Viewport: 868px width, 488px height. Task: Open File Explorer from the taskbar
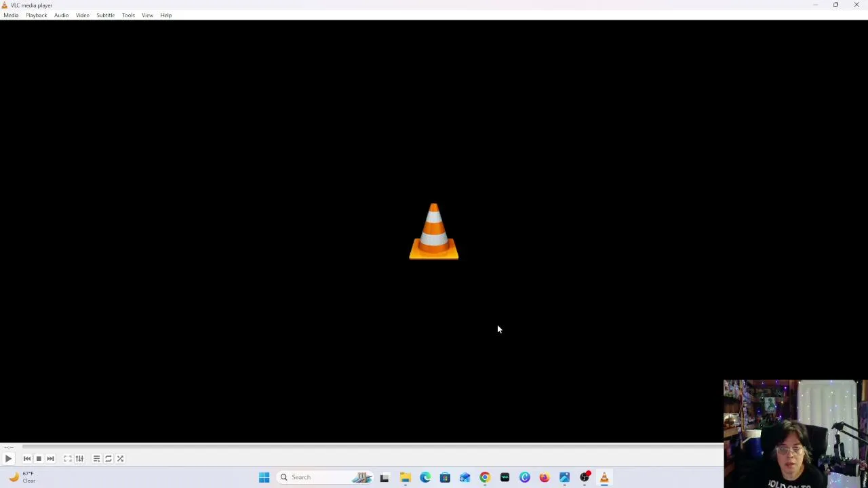click(405, 477)
